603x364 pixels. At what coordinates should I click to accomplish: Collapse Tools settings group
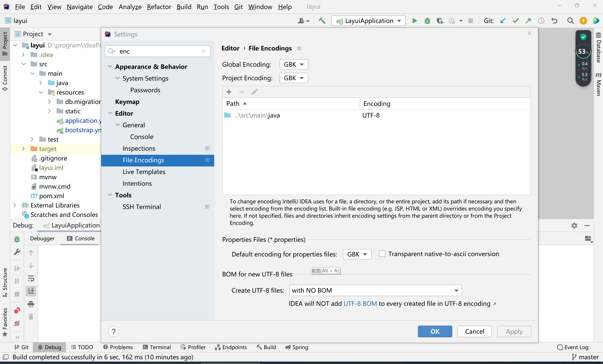point(110,195)
